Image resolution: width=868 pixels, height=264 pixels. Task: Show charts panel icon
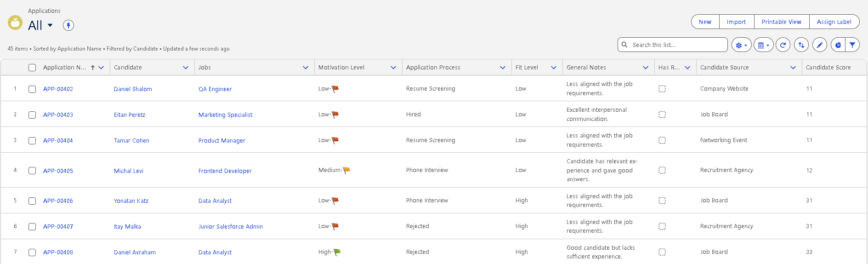pos(838,45)
